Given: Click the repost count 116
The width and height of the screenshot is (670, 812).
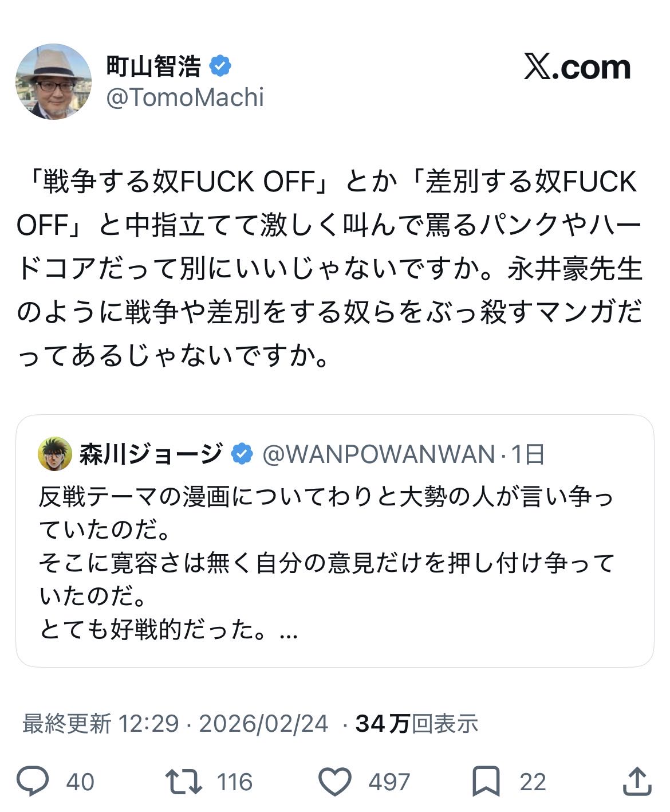Looking at the screenshot, I should (x=235, y=782).
